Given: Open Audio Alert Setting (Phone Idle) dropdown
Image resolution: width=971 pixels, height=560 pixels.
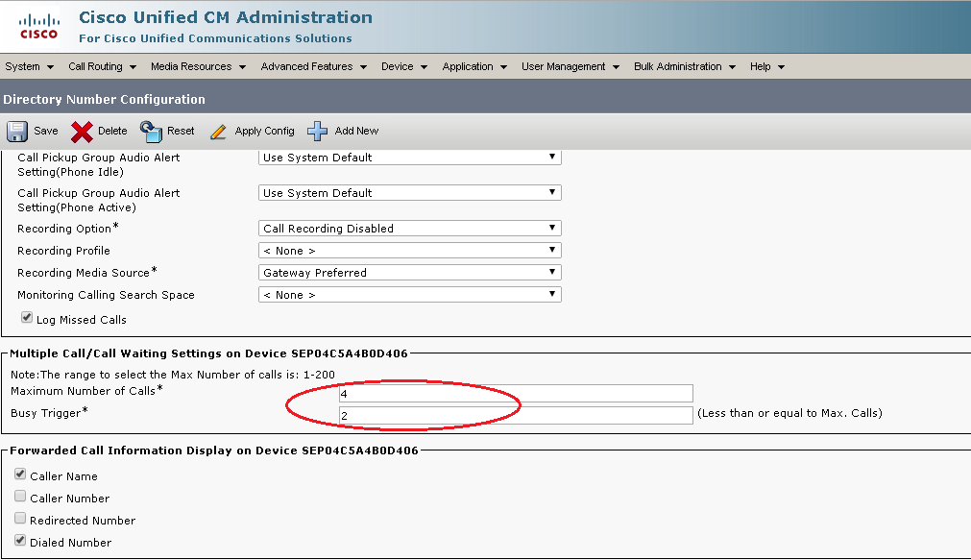Looking at the screenshot, I should tap(410, 158).
